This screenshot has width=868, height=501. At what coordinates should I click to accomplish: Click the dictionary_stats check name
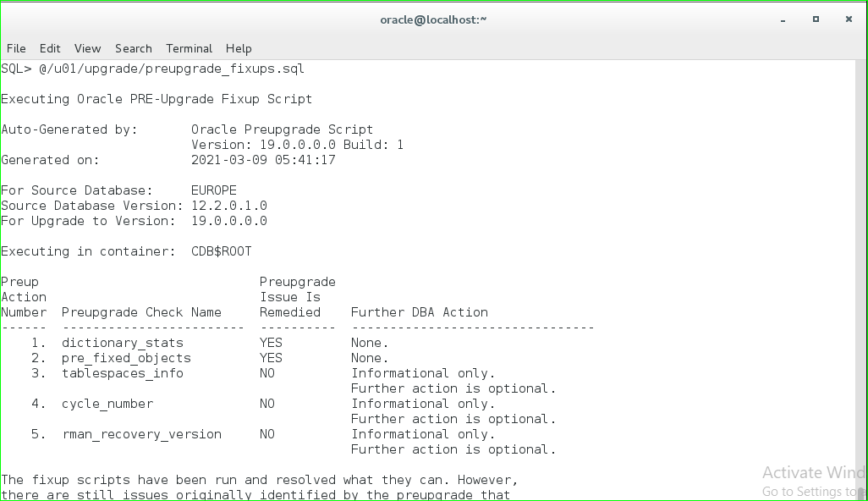(122, 343)
